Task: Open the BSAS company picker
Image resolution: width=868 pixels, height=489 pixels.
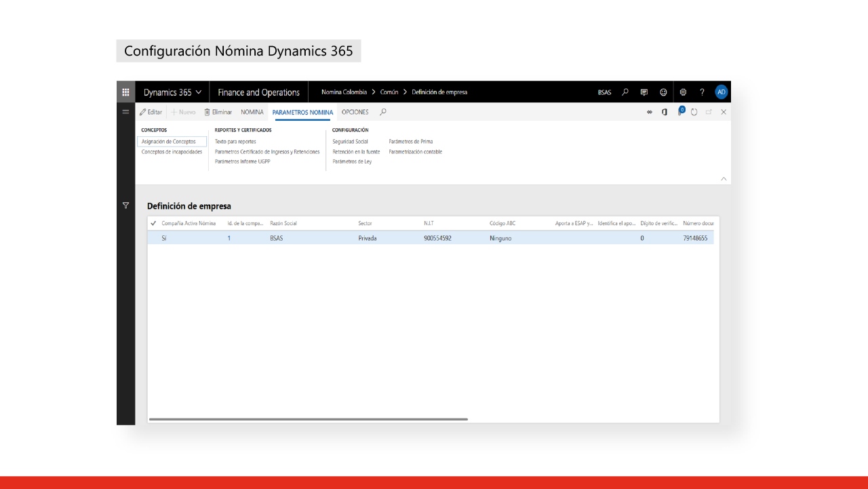Action: coord(604,92)
